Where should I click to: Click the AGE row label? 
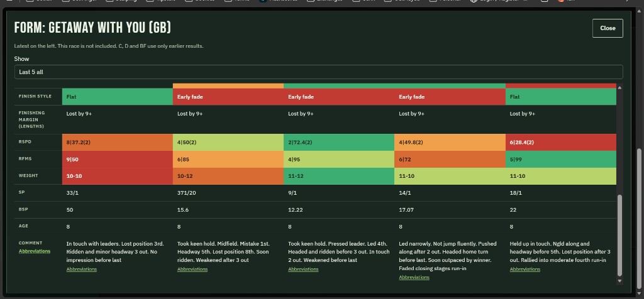click(23, 226)
